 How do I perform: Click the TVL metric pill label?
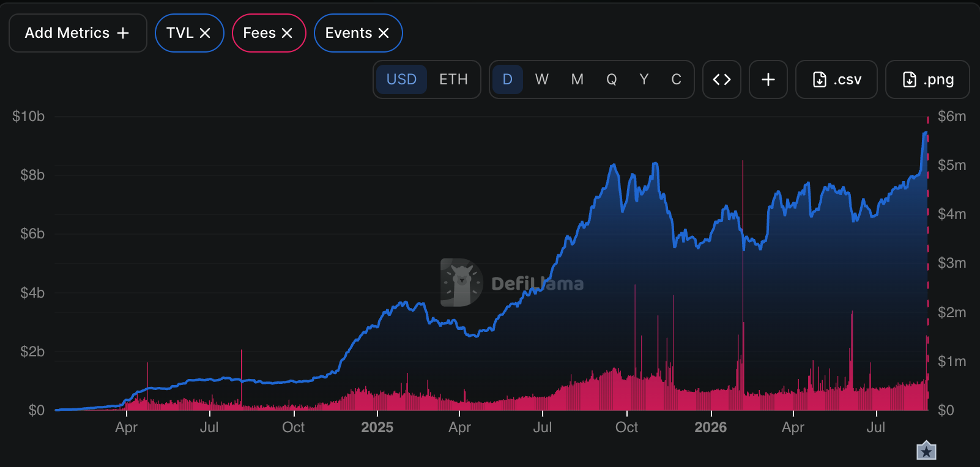click(x=180, y=33)
